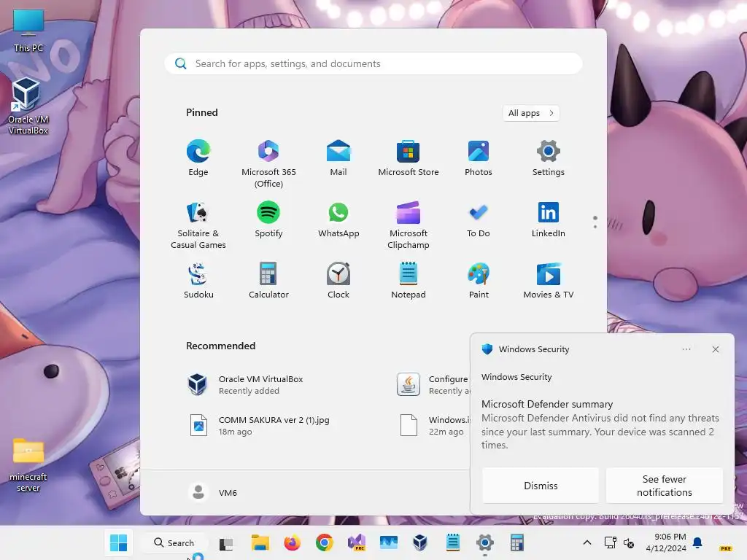Open the clock and date flyout
This screenshot has width=747, height=560.
pos(665,542)
